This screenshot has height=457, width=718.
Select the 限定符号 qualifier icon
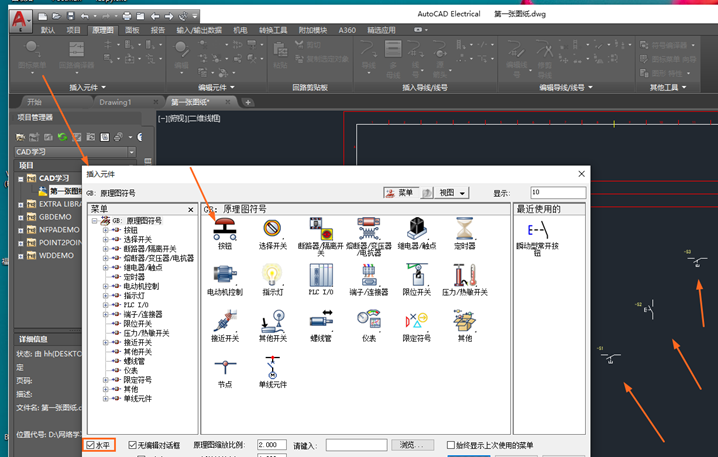[417, 321]
